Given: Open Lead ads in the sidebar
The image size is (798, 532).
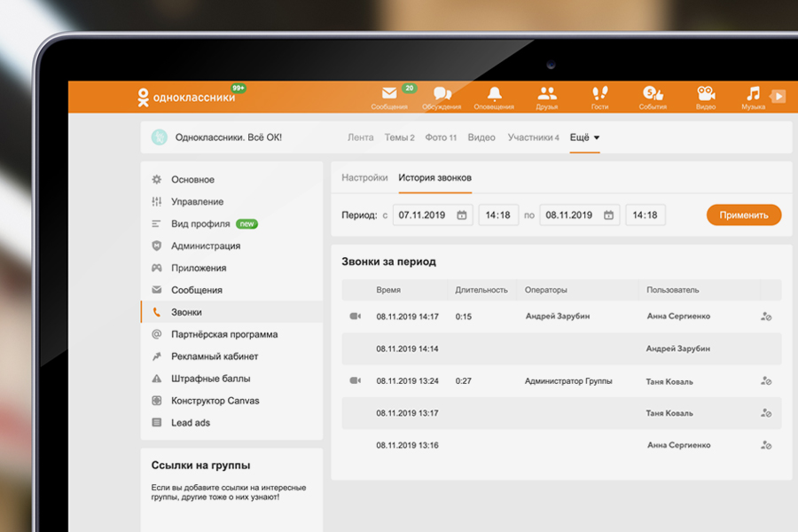Looking at the screenshot, I should coord(231,423).
